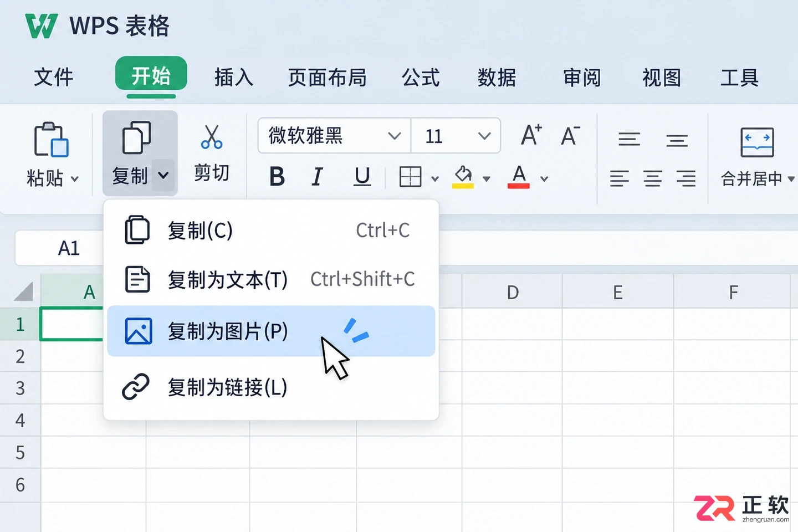Switch to the 插入 tab
Image resolution: width=798 pixels, height=532 pixels.
coord(234,78)
